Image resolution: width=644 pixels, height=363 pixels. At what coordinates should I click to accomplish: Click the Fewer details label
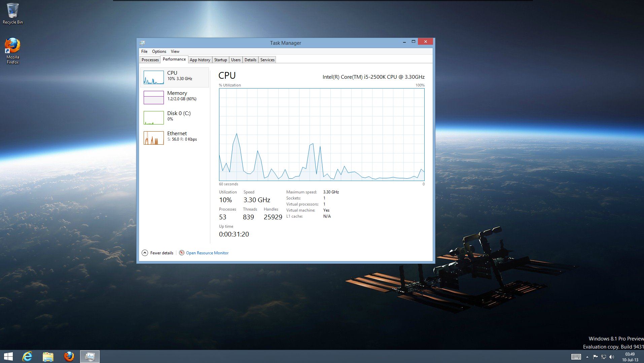pyautogui.click(x=162, y=253)
